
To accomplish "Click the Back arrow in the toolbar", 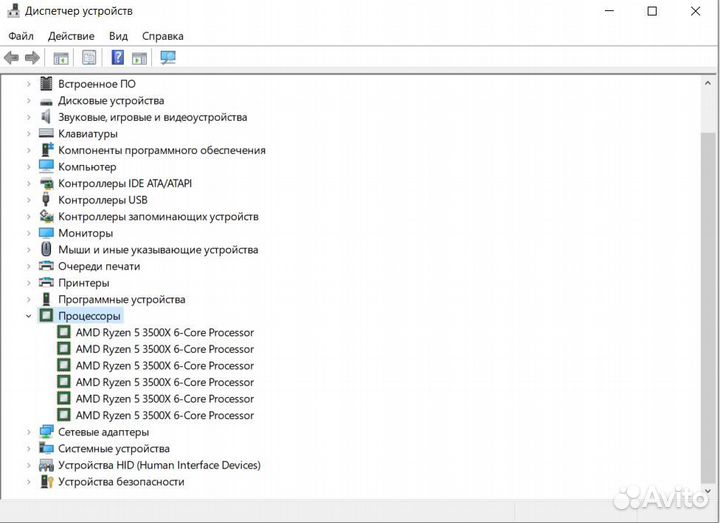I will 12,58.
